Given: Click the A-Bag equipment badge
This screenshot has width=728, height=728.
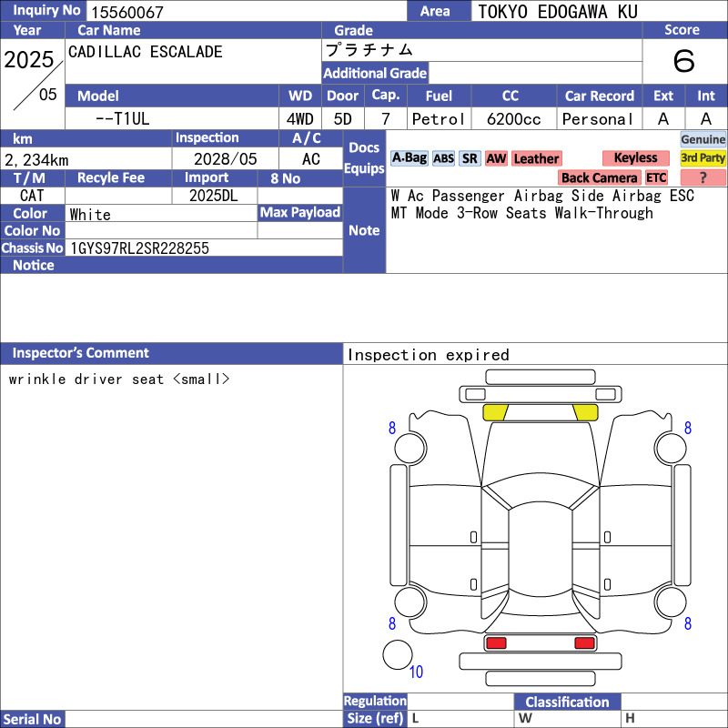Looking at the screenshot, I should click(409, 158).
